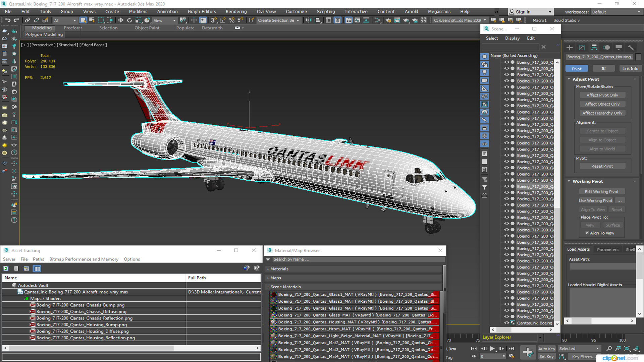
Task: Open the All selection filter dropdown
Action: (65, 20)
